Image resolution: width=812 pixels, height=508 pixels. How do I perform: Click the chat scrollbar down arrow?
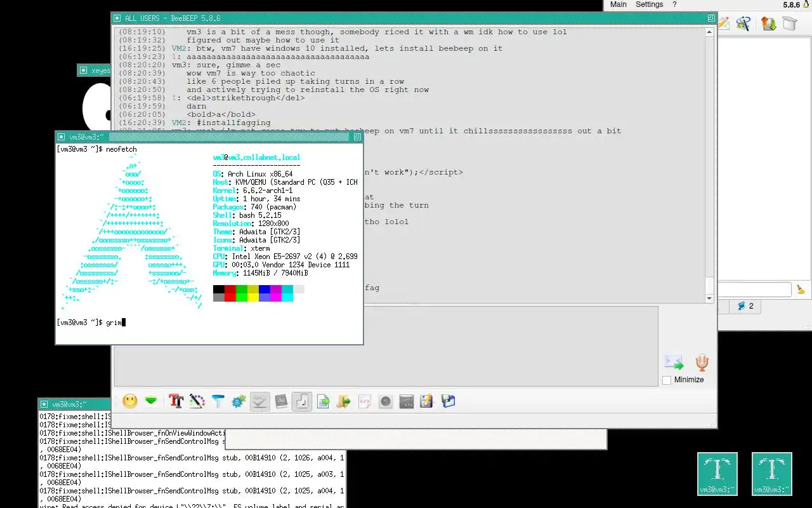[710, 298]
